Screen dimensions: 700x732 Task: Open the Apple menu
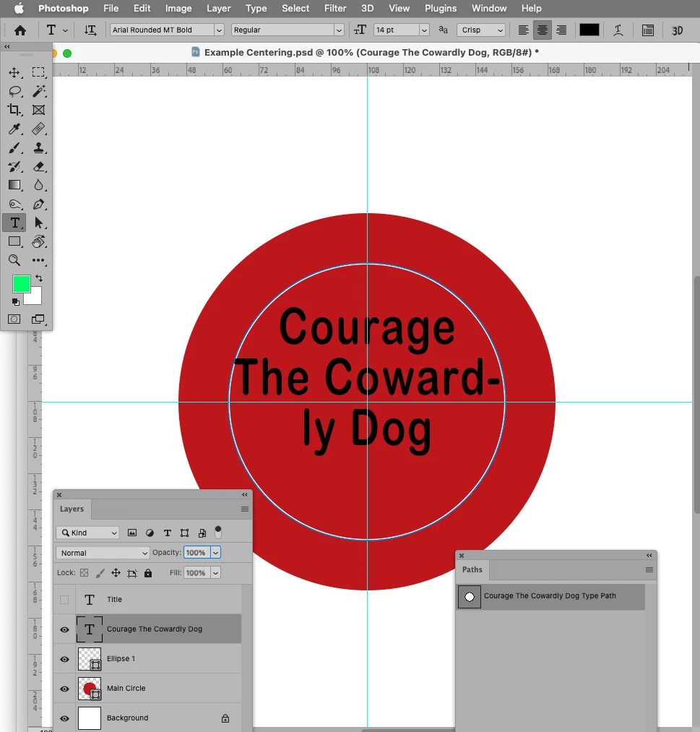coord(19,9)
